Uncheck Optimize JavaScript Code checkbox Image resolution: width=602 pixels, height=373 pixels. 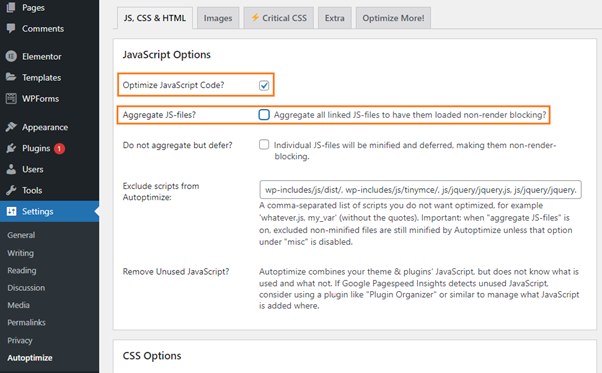(264, 85)
